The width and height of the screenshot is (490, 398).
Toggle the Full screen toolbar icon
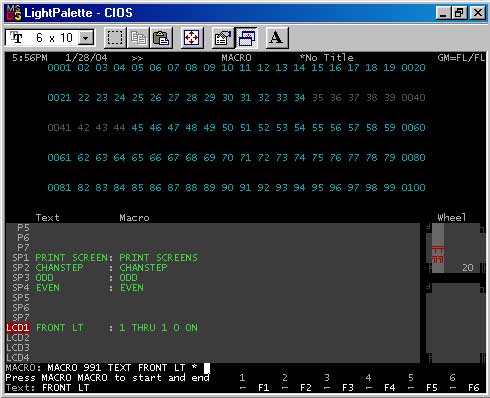pyautogui.click(x=192, y=38)
